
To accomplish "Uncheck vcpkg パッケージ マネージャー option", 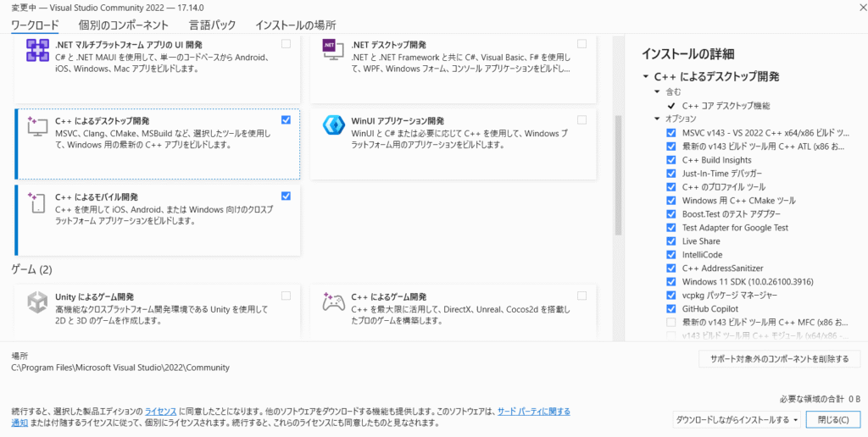I will click(x=671, y=295).
